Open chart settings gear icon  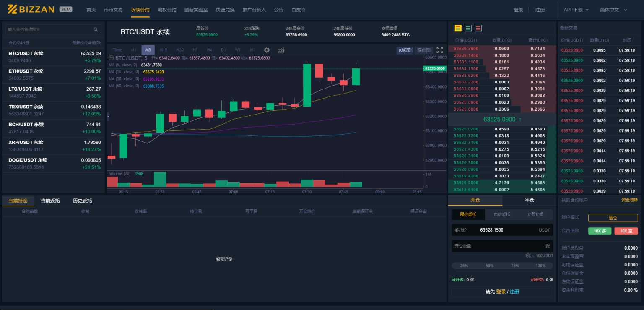[267, 50]
